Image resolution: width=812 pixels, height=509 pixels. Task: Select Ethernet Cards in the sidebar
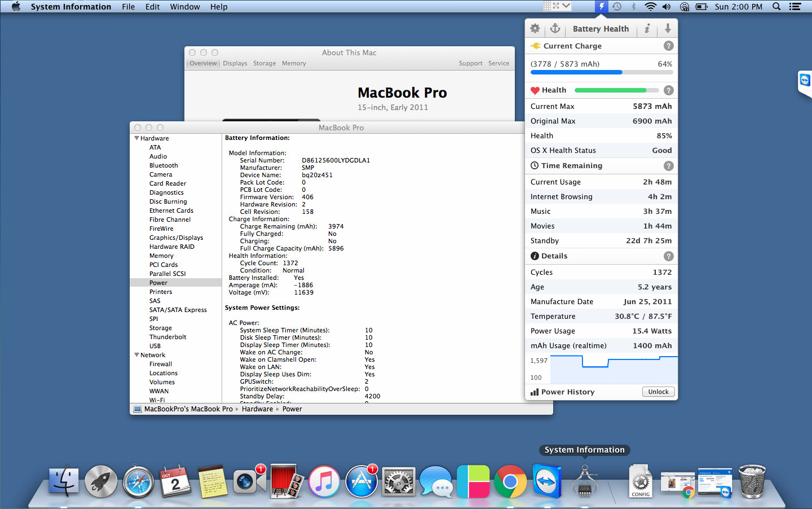[171, 210]
